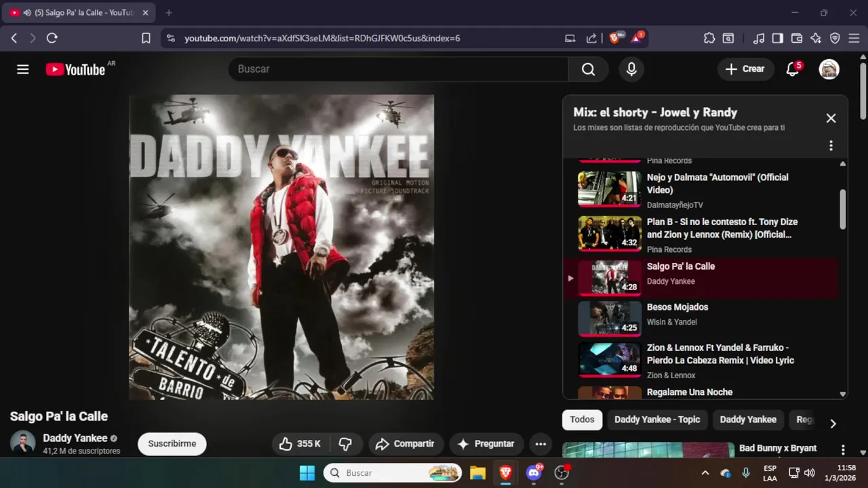Click the Windows taskbar search box

[x=393, y=472]
